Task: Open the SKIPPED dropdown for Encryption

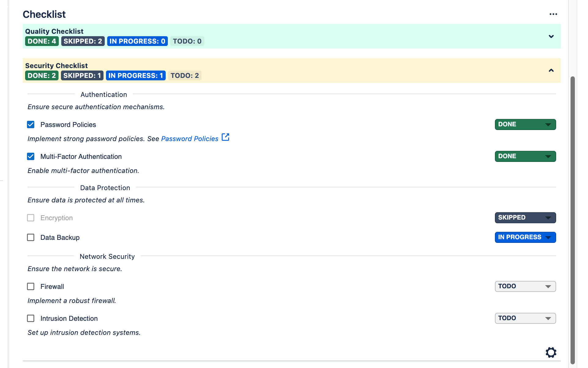Action: tap(525, 218)
